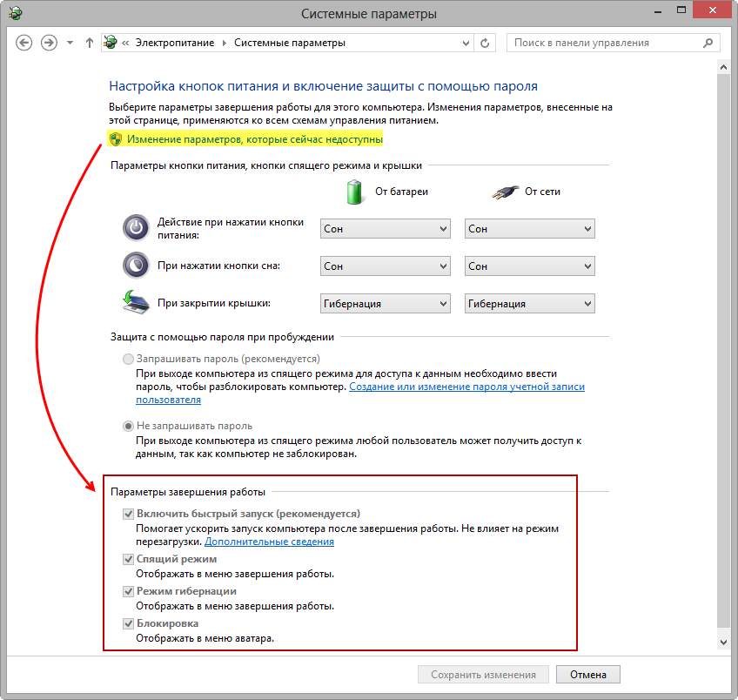Screen dimensions: 738x700
Task: Click the power plug icon От сети
Action: 505,192
